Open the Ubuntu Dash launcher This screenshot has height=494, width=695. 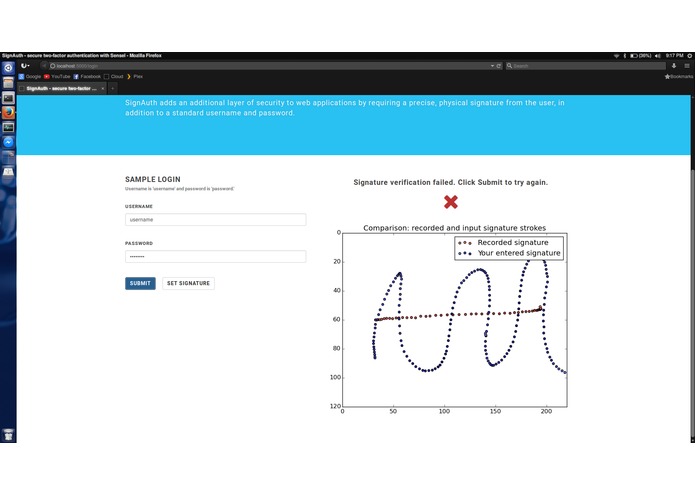[x=8, y=68]
